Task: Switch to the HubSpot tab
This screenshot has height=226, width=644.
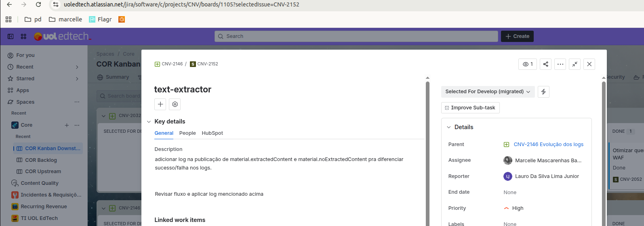Action: tap(212, 133)
